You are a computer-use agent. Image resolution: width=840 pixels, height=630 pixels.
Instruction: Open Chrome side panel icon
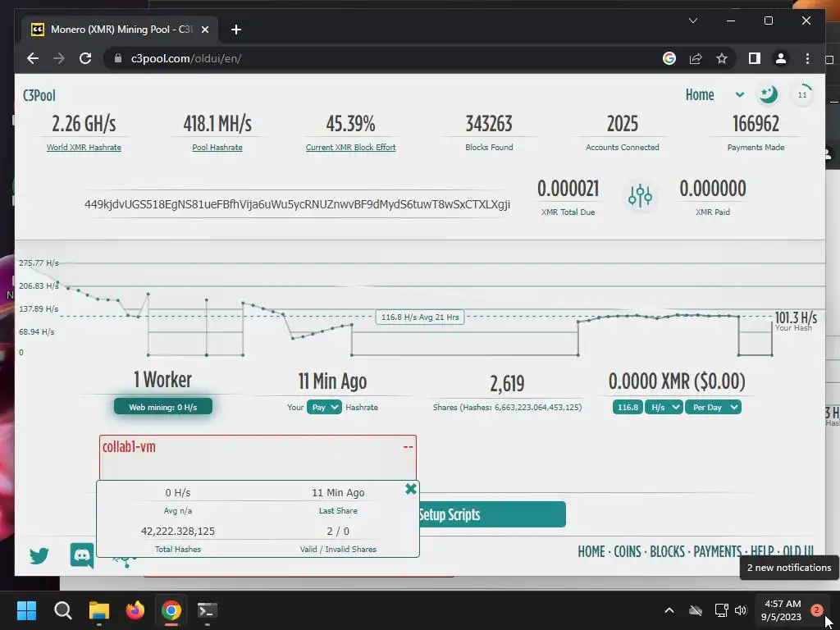click(755, 58)
